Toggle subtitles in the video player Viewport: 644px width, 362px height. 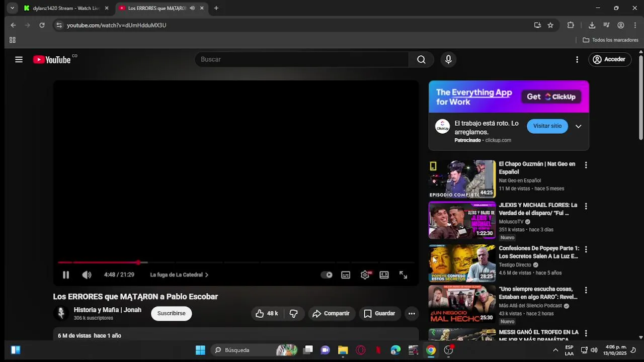tap(346, 275)
